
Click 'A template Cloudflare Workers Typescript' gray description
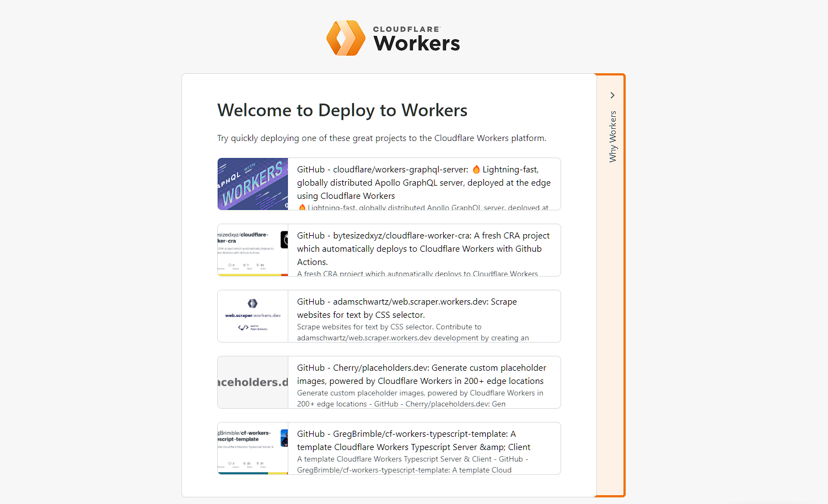[x=412, y=464]
